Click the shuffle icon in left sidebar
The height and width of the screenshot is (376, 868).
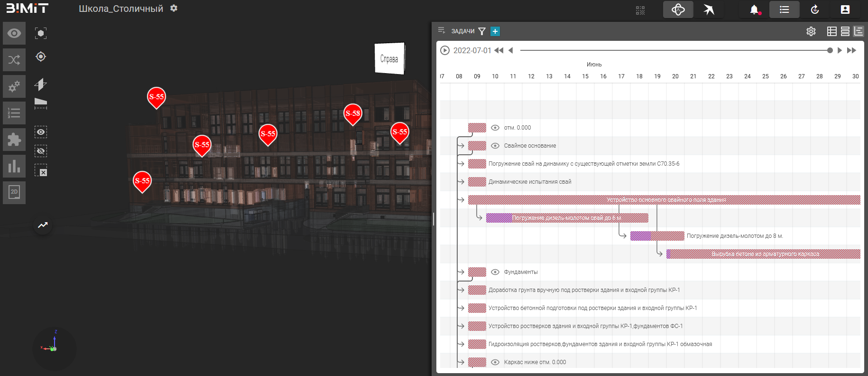click(14, 60)
